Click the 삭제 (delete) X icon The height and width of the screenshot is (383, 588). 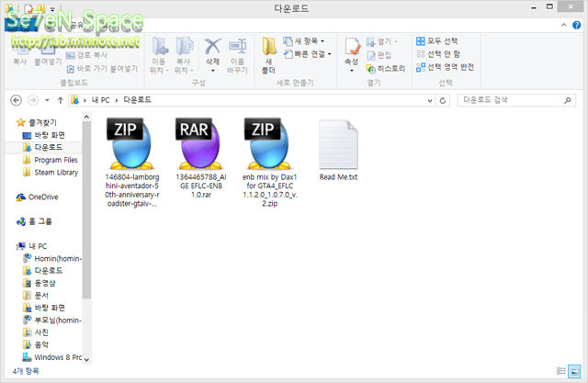click(212, 47)
